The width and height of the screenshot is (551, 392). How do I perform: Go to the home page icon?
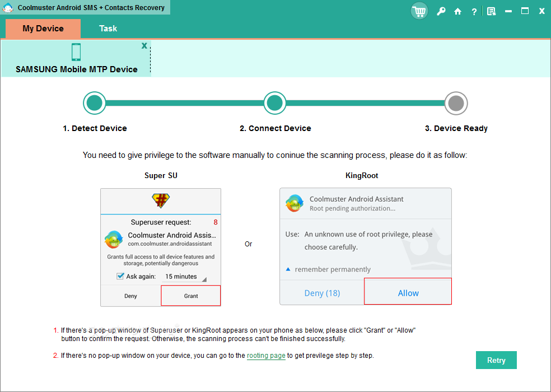click(457, 12)
